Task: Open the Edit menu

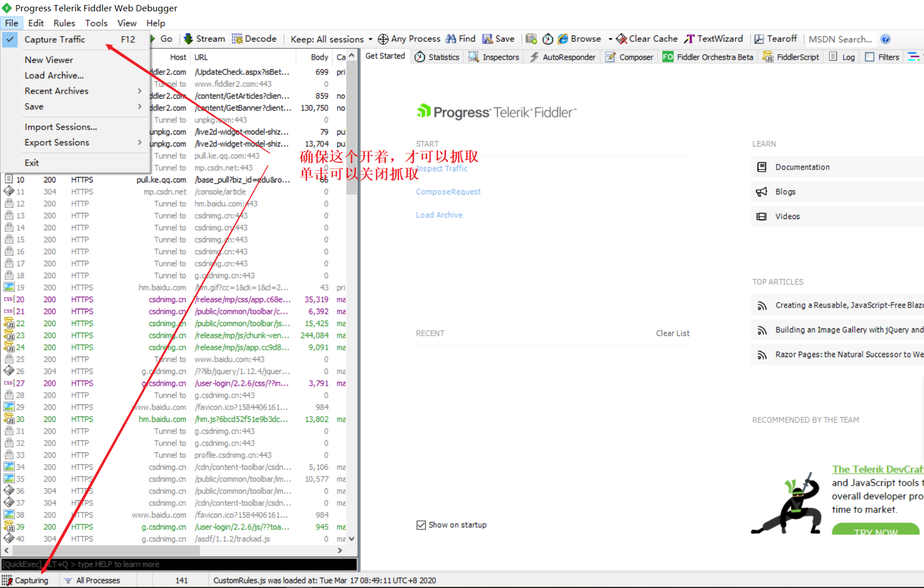Action: [x=36, y=23]
